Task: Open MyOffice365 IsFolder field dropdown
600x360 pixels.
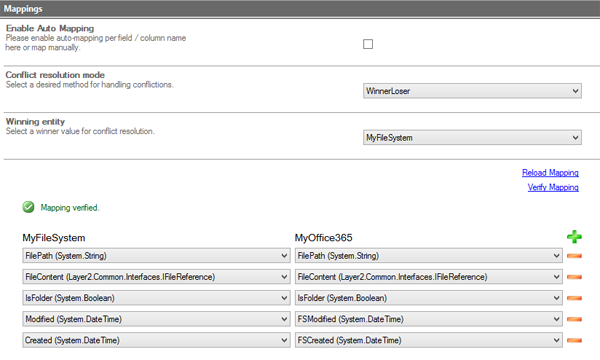Action: click(x=429, y=298)
